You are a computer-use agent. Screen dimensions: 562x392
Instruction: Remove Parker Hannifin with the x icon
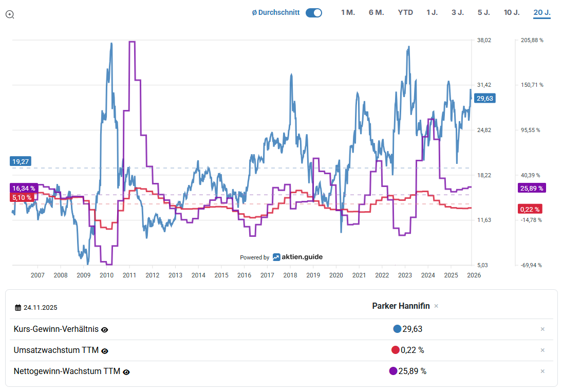coord(436,306)
